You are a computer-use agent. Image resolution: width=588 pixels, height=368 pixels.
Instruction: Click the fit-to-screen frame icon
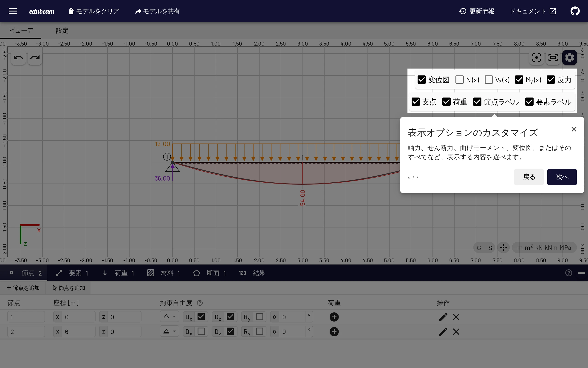[x=553, y=58]
